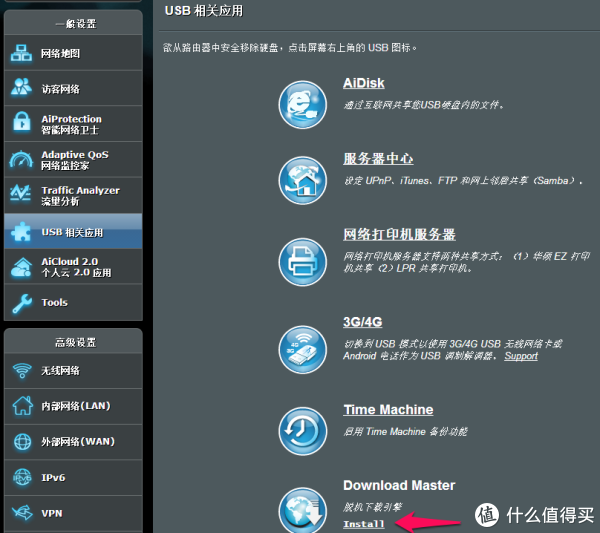600x533 pixels.
Task: Open the Time Machine link
Action: [388, 410]
